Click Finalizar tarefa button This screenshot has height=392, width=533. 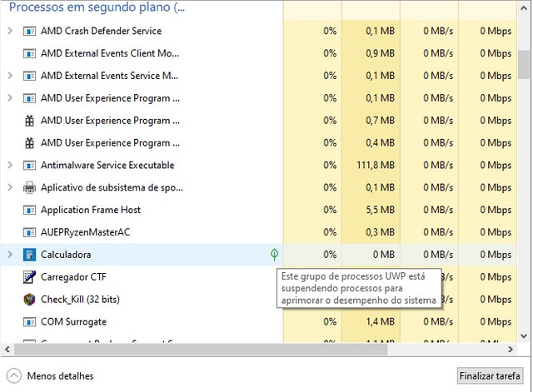490,376
